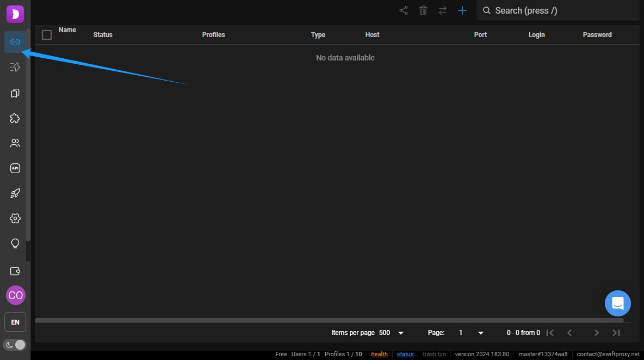Open the lightbulb ideas icon
Image resolution: width=644 pixels, height=360 pixels.
[15, 243]
